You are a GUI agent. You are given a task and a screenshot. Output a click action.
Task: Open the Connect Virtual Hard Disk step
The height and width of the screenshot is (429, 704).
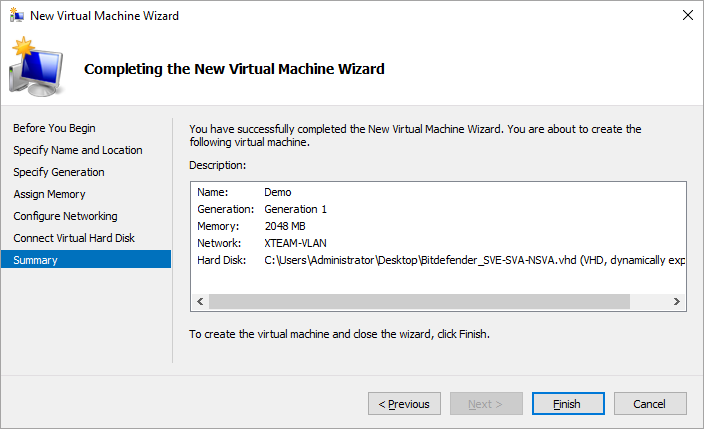pyautogui.click(x=74, y=238)
